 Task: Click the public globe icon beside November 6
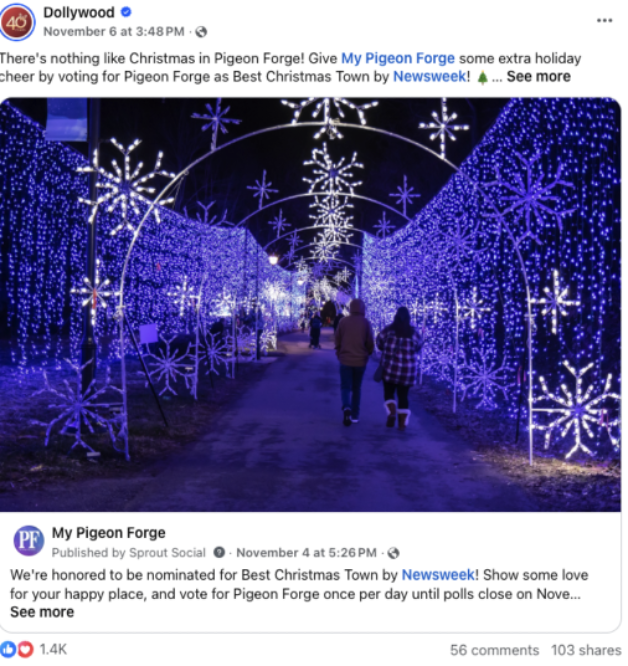[201, 32]
